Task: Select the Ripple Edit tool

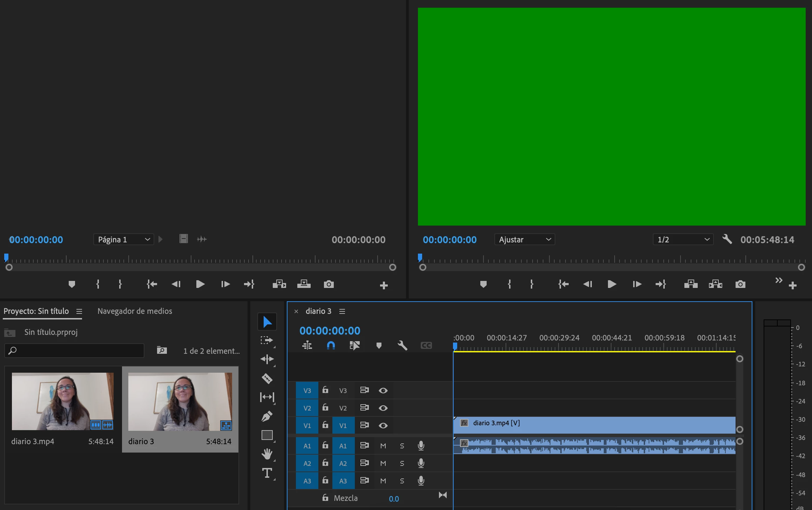Action: click(267, 359)
